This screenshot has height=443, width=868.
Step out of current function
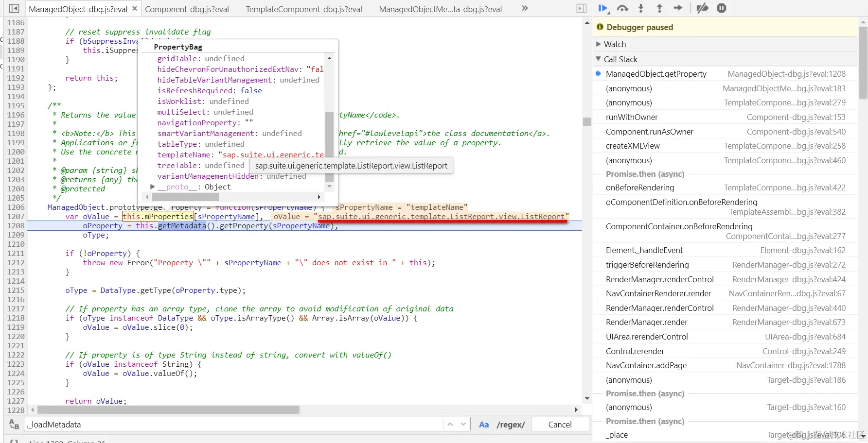(x=659, y=8)
